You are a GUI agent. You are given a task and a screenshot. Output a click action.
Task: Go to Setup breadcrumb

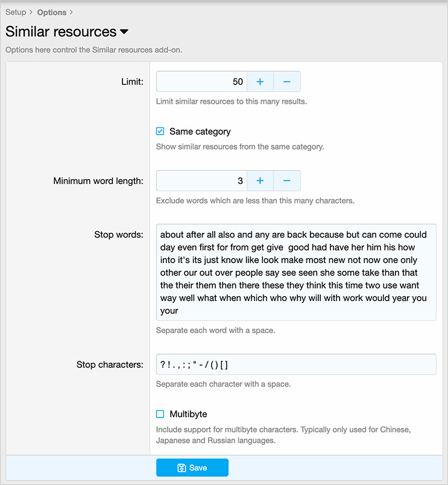pyautogui.click(x=16, y=12)
